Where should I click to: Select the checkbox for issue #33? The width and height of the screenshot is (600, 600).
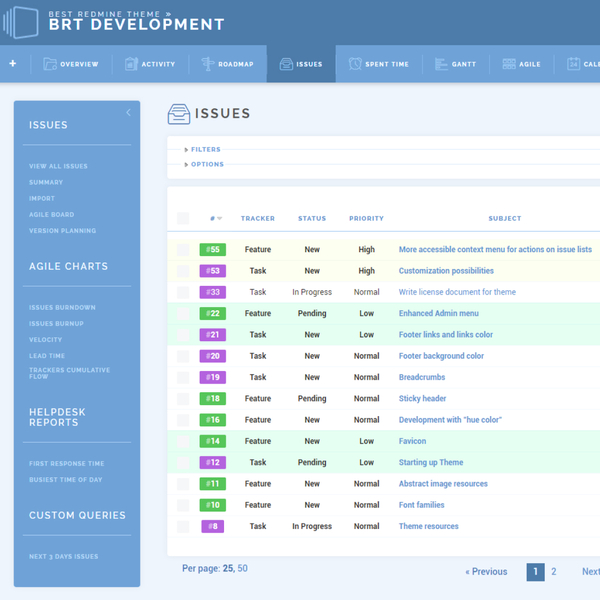tap(183, 293)
